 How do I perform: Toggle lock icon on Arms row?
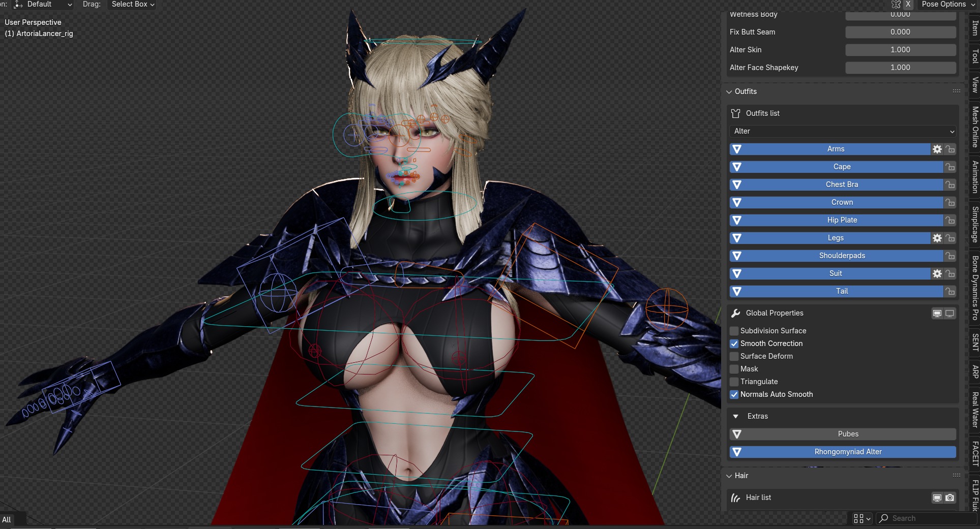click(950, 149)
